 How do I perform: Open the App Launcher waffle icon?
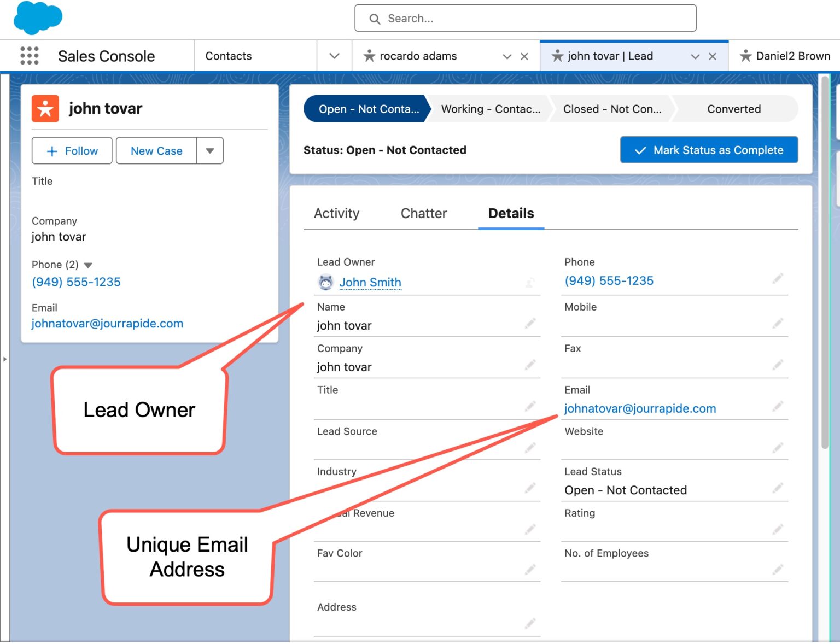[x=28, y=55]
